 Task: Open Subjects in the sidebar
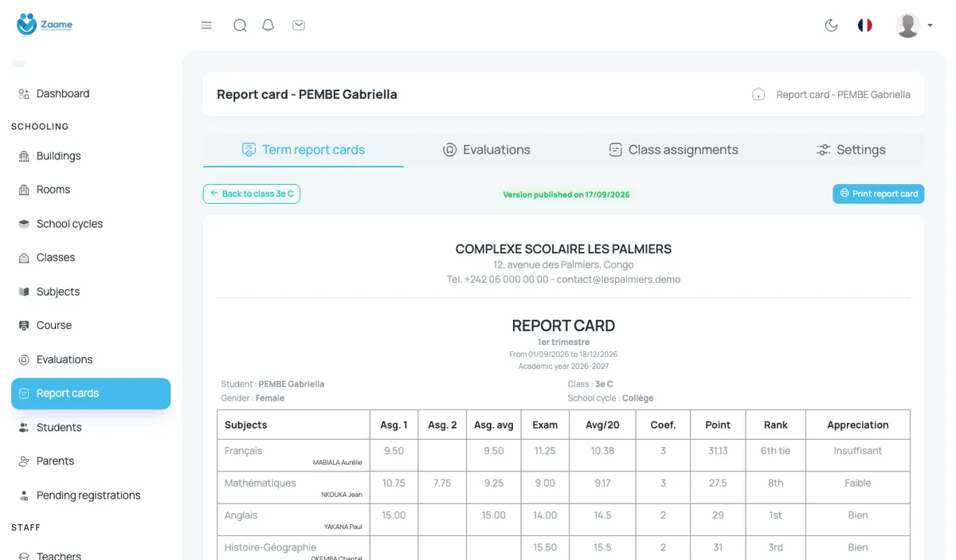[91, 292]
